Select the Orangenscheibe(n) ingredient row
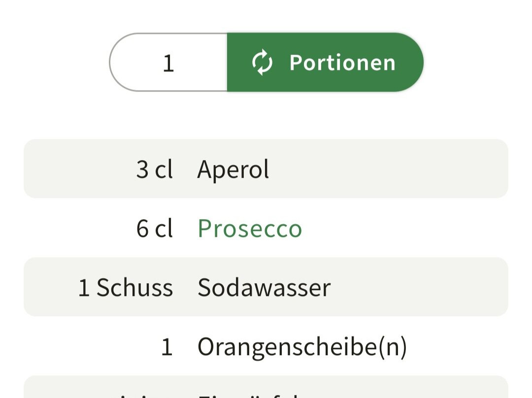 tap(266, 346)
